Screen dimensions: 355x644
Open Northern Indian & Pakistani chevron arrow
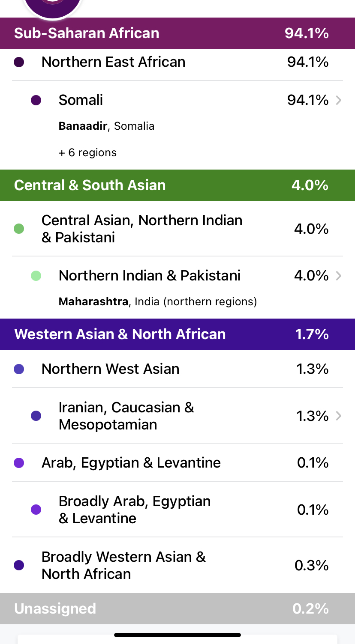[x=339, y=276]
